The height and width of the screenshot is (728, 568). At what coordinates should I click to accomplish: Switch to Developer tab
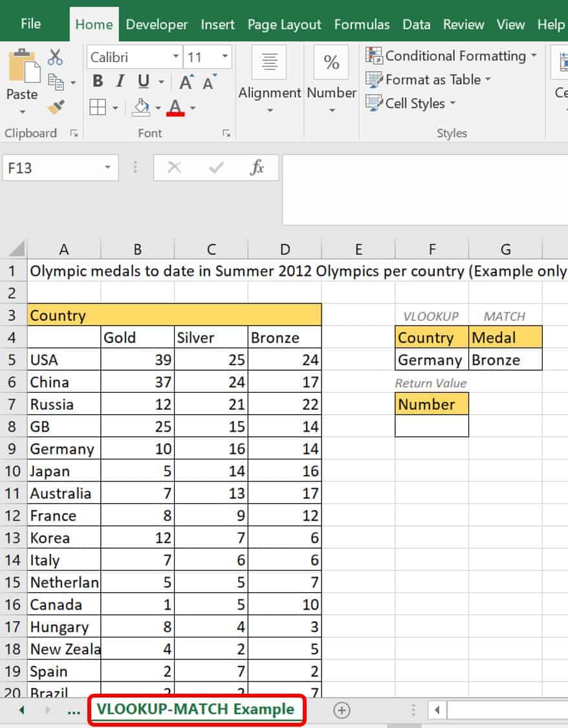click(157, 25)
